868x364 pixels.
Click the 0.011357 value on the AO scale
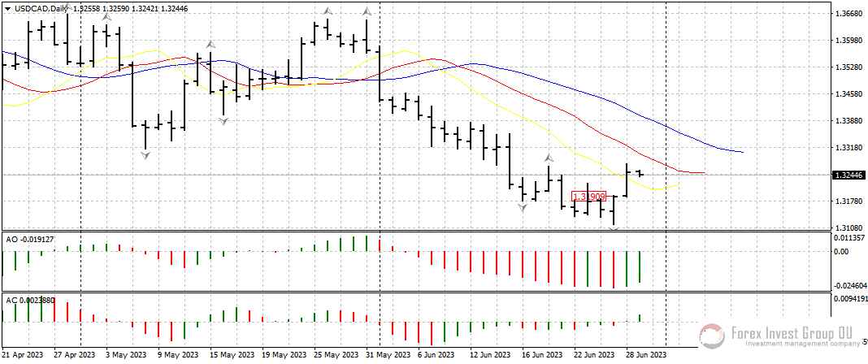(849, 238)
